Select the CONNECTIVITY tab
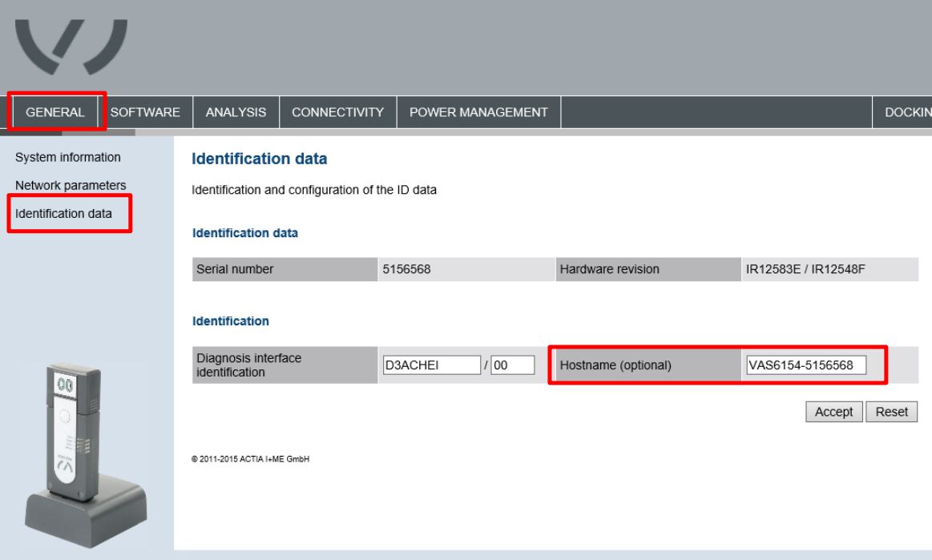Viewport: 932px width, 560px height. click(x=337, y=112)
